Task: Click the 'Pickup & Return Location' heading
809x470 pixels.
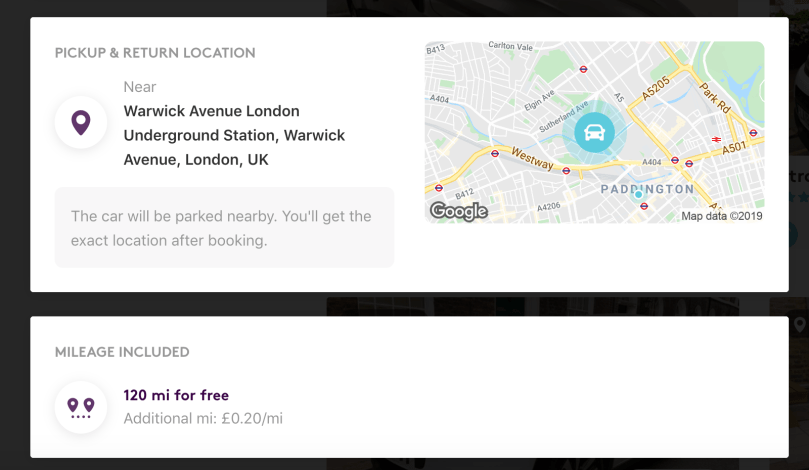Action: (x=155, y=53)
